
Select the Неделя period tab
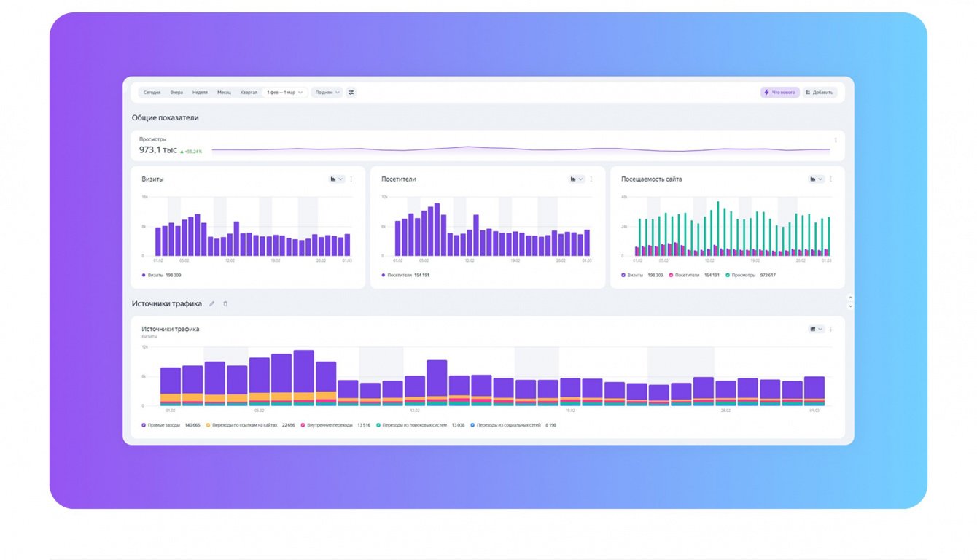pos(200,93)
